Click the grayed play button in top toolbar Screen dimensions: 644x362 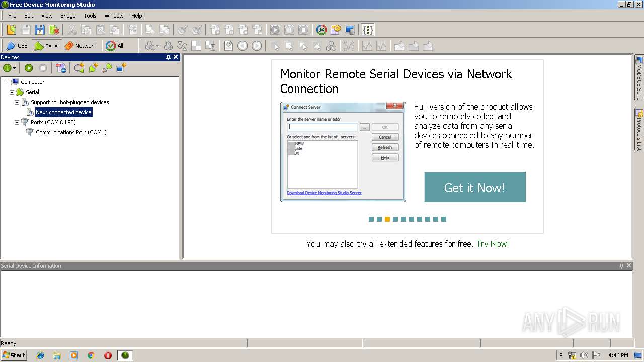(x=275, y=30)
